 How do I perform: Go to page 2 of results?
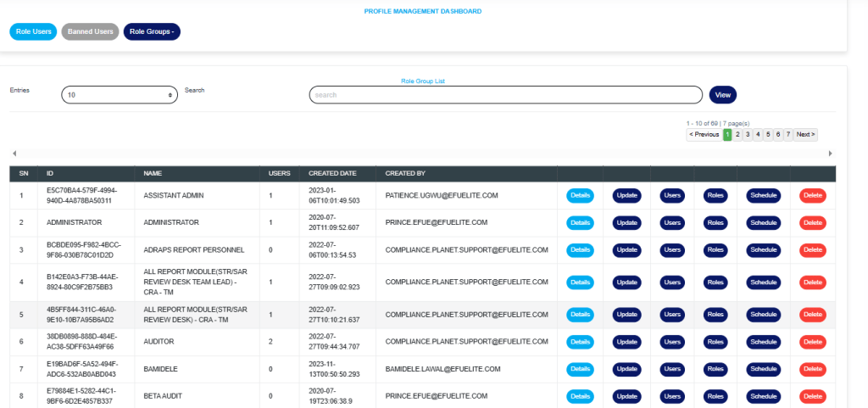pos(737,135)
